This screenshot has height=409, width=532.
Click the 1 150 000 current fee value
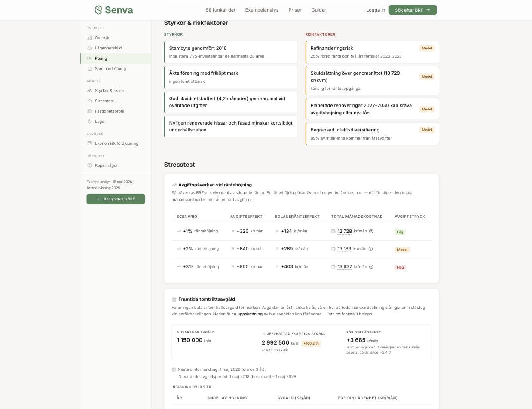(x=190, y=340)
